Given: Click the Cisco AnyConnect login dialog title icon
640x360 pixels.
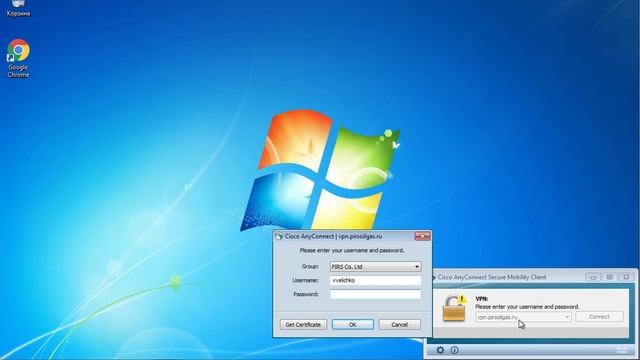Looking at the screenshot, I should (x=279, y=236).
